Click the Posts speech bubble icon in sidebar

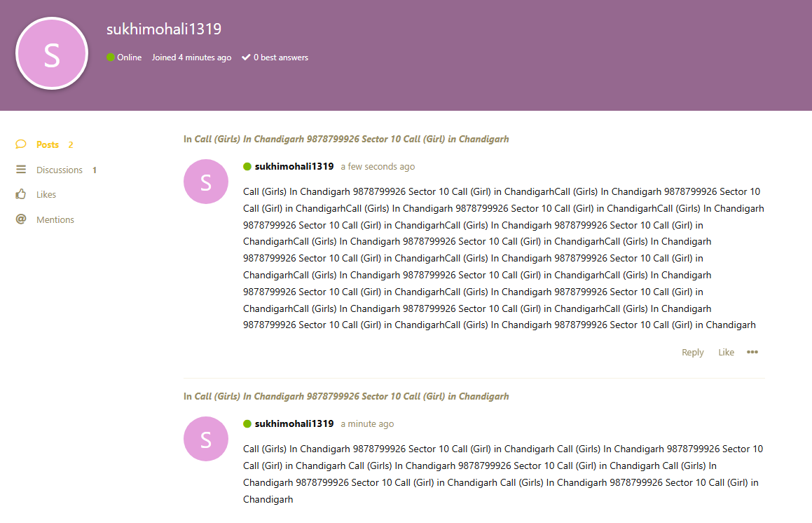pos(21,144)
